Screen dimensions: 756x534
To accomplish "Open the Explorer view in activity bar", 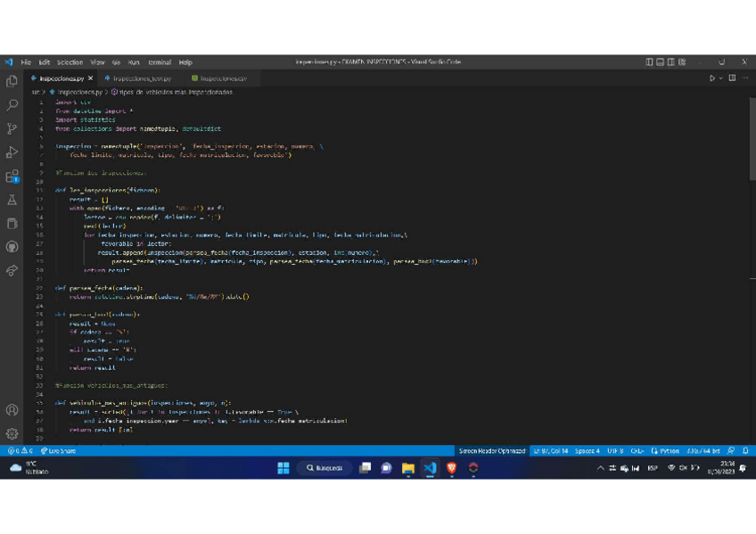I will click(12, 81).
